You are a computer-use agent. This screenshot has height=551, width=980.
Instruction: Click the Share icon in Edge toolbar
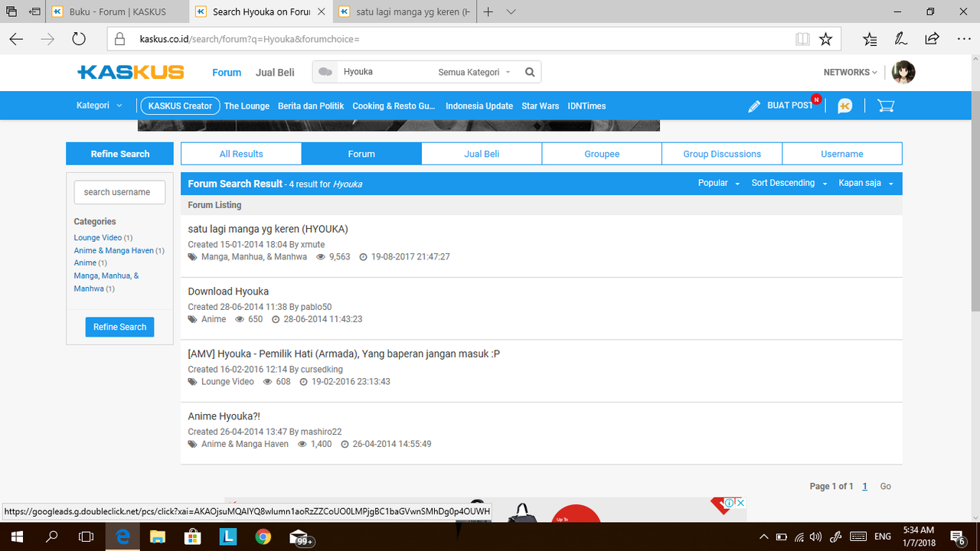tap(932, 39)
